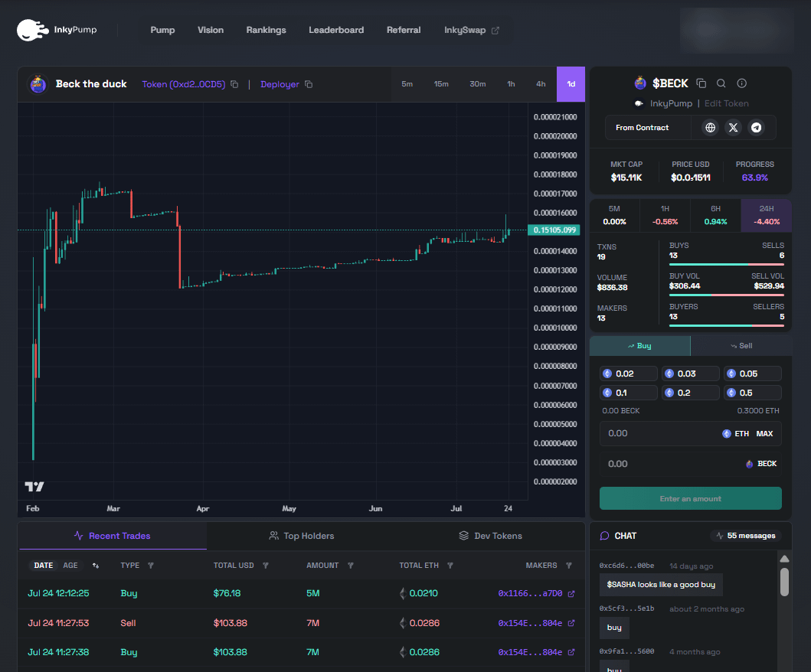Open explorer link icon for the Jul 24 11:27:38 trade
Image resolution: width=811 pixels, height=672 pixels.
tap(571, 652)
